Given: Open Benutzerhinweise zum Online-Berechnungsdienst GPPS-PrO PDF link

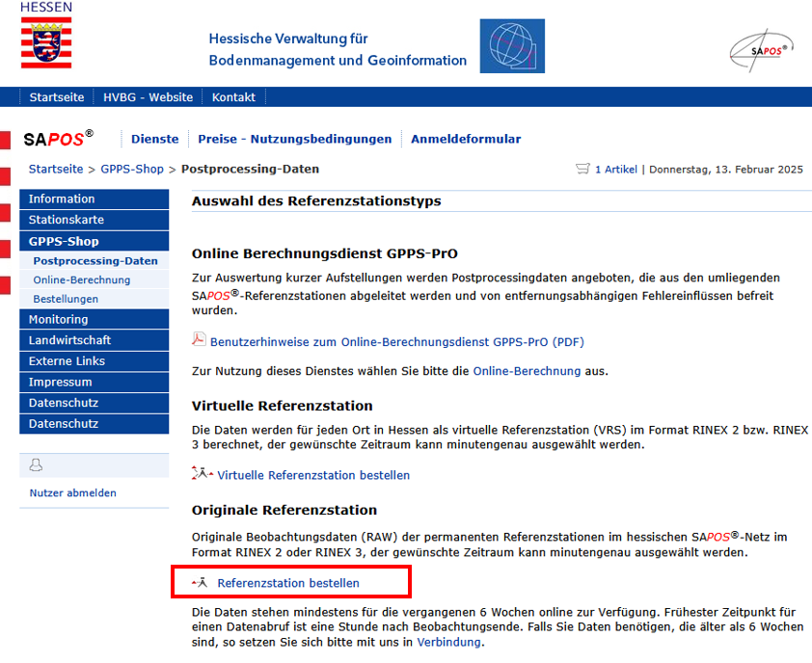Looking at the screenshot, I should [x=397, y=342].
